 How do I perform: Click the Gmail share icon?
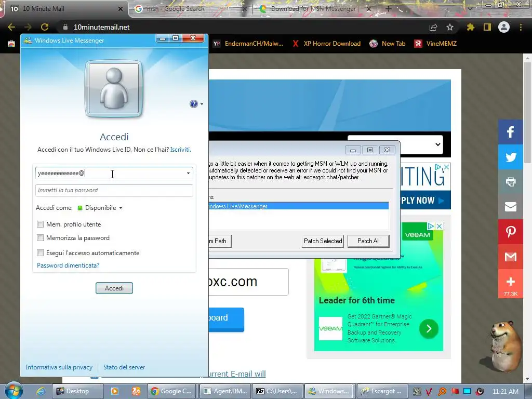tap(510, 257)
